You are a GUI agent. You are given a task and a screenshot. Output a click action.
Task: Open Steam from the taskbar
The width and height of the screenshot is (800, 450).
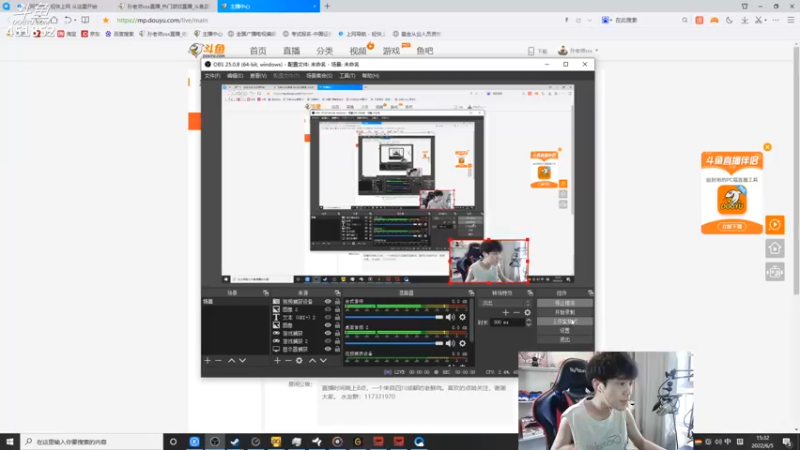point(235,442)
